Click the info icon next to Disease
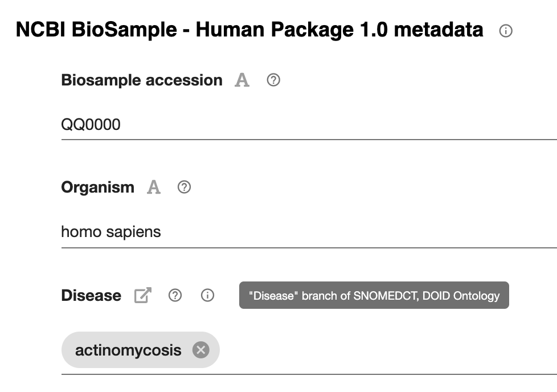557x392 pixels. tap(207, 295)
